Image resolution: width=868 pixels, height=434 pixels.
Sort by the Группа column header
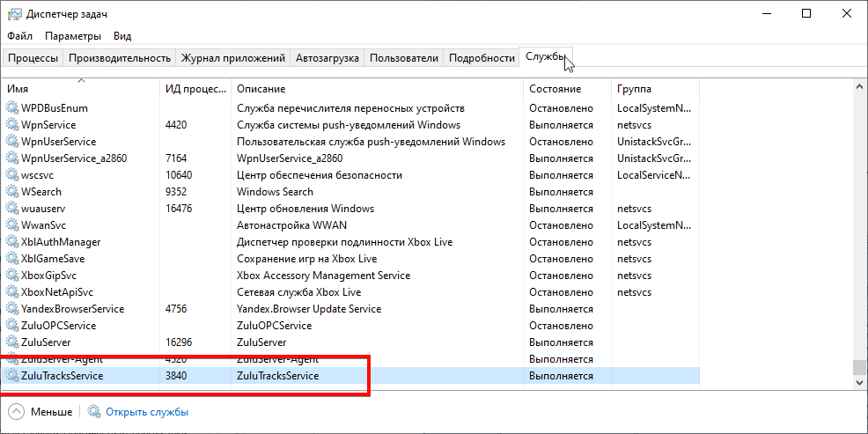tap(634, 89)
